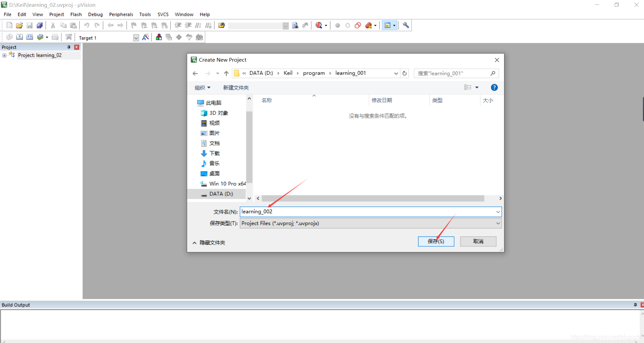Click the Disable All Breakpoints icon
The width and height of the screenshot is (644, 343).
tap(358, 25)
